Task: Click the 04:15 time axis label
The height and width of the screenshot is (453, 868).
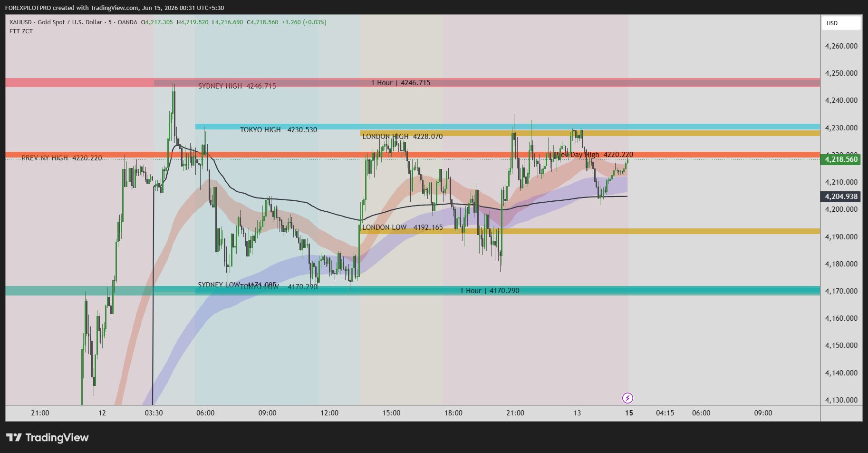Action: pyautogui.click(x=665, y=413)
